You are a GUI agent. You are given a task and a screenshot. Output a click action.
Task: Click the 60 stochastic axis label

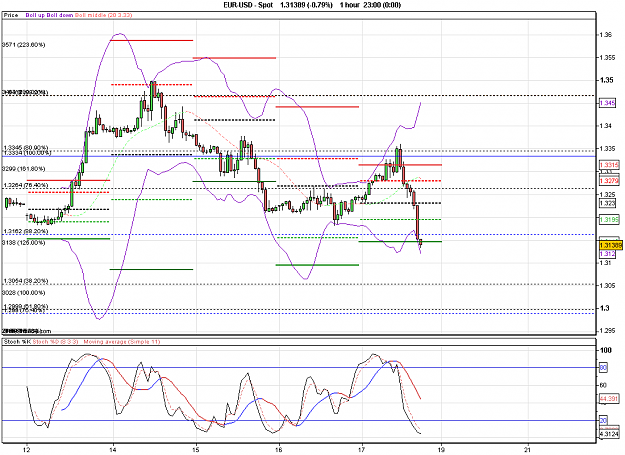coord(603,385)
